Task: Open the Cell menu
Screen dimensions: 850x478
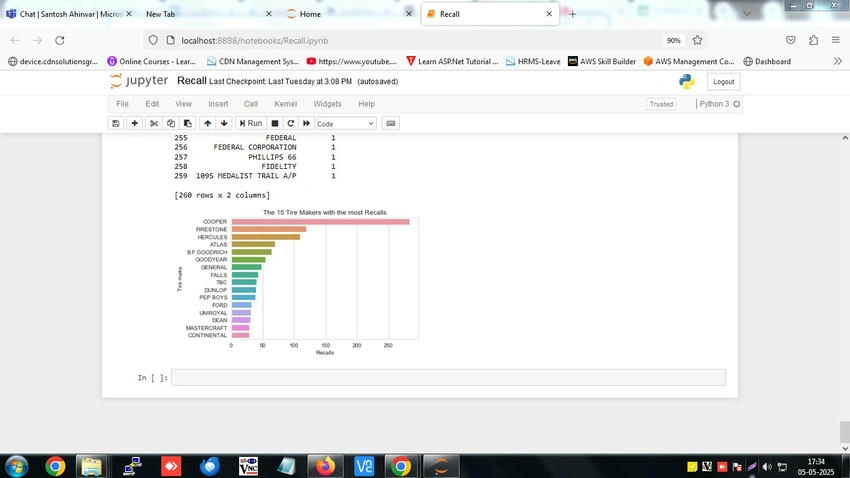Action: (250, 104)
